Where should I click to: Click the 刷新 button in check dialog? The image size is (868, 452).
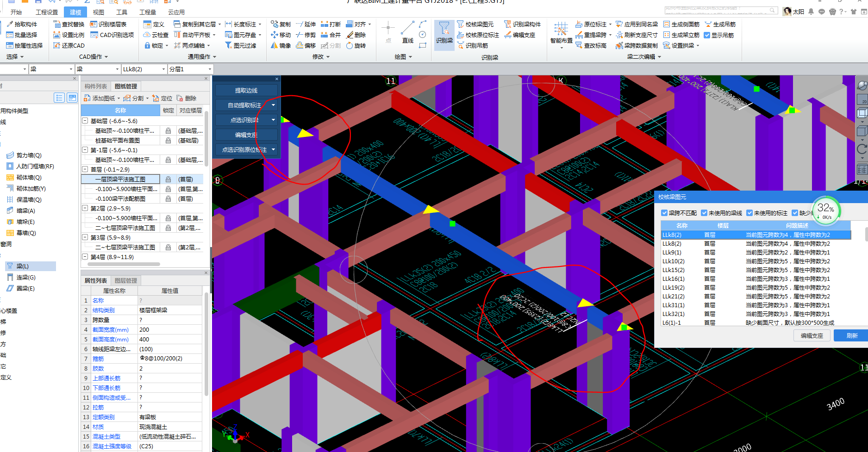coord(852,336)
